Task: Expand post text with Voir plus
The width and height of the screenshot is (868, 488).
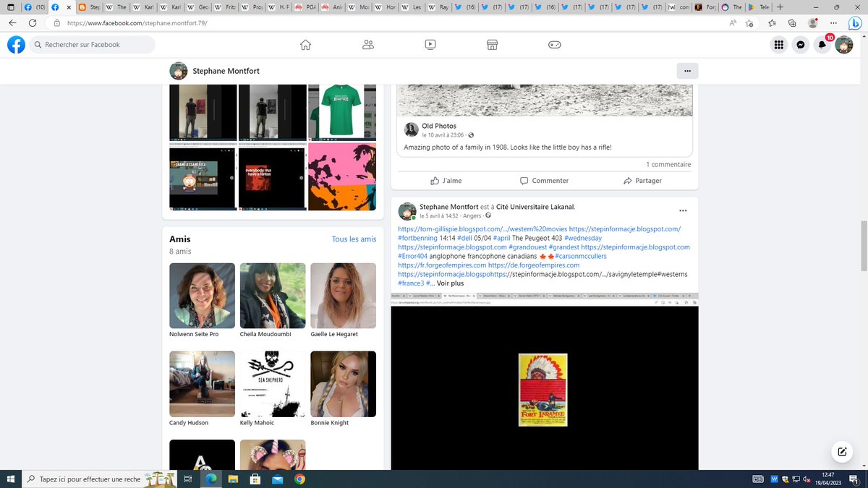Action: point(450,283)
